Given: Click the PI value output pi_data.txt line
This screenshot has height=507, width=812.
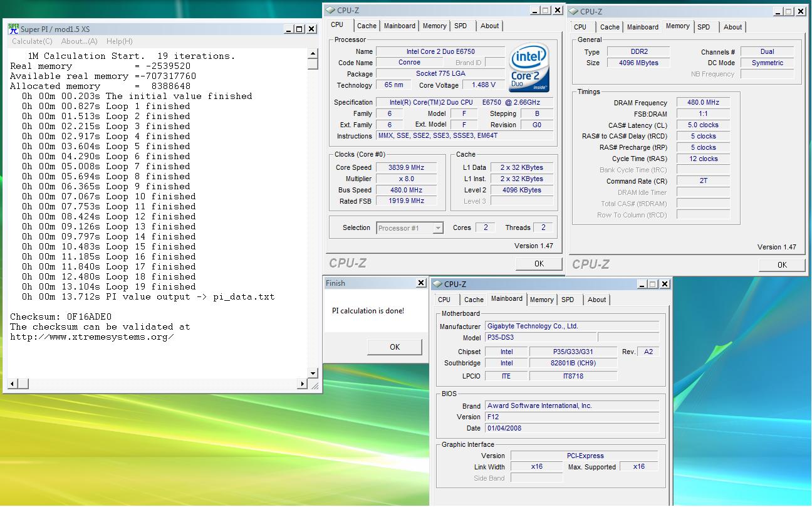Looking at the screenshot, I should (148, 296).
